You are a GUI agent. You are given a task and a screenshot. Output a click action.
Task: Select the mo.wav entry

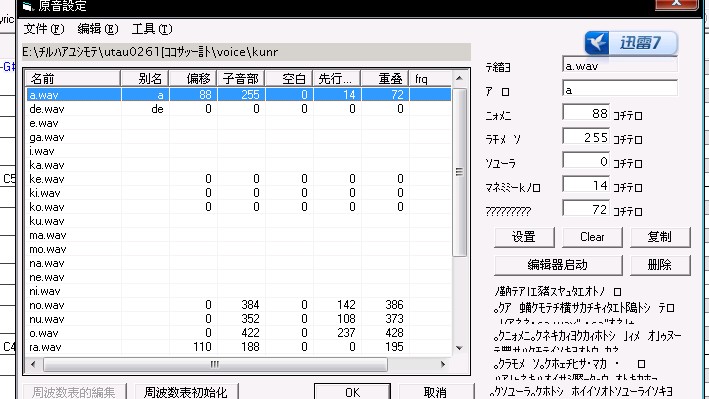[48, 249]
